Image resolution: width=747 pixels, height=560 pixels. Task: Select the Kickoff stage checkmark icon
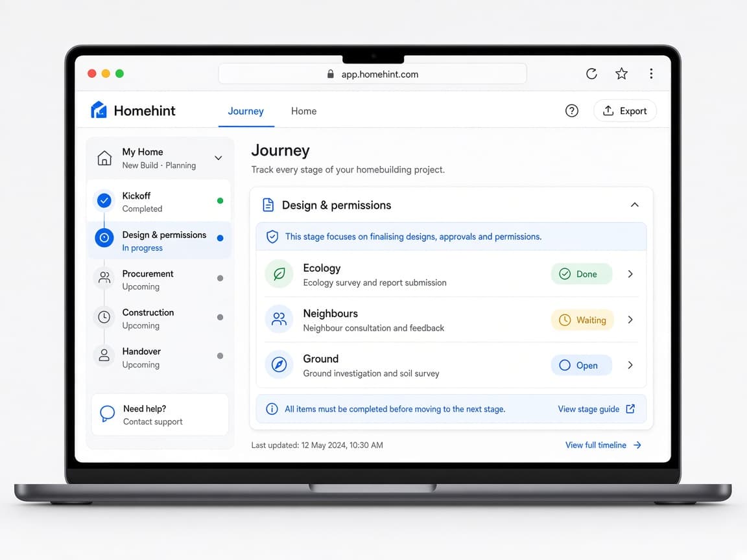click(104, 200)
